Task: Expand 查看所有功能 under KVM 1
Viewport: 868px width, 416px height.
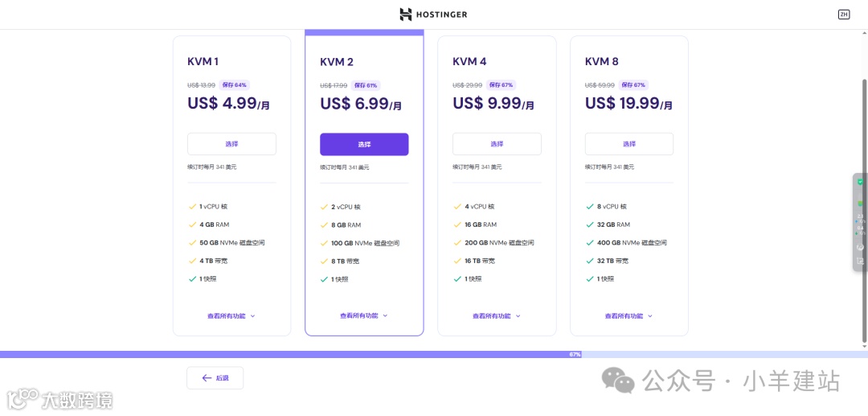Action: 231,315
